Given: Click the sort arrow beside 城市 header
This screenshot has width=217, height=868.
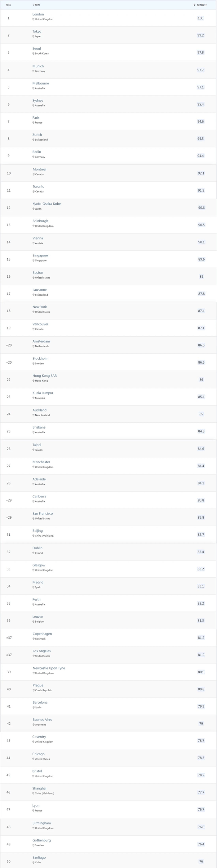Looking at the screenshot, I should pyautogui.click(x=34, y=5).
